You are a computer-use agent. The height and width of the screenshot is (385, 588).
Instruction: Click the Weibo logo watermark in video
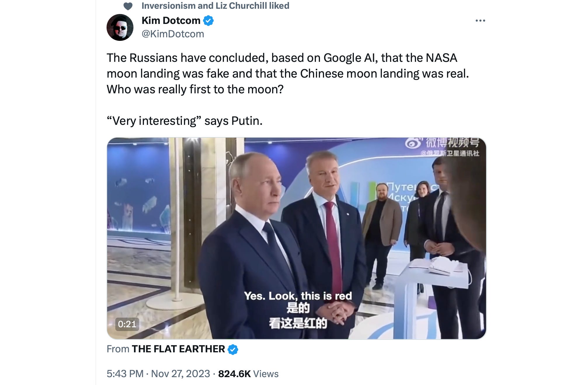tap(414, 143)
